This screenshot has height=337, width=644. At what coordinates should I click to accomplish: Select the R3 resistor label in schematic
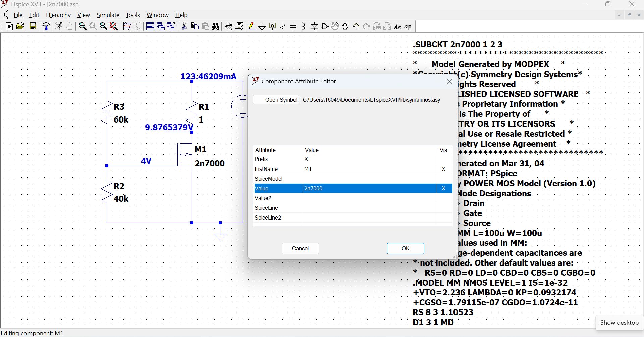tap(119, 107)
